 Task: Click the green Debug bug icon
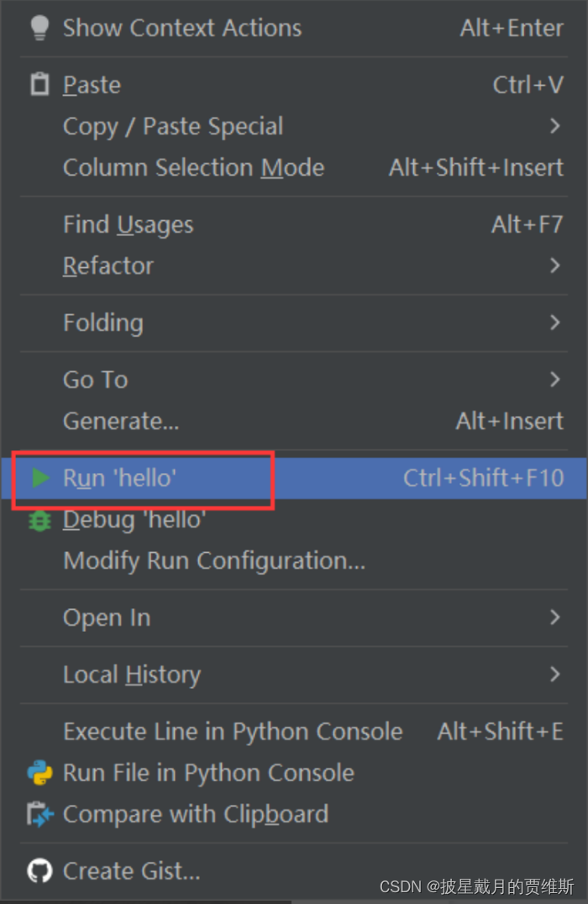pyautogui.click(x=39, y=520)
